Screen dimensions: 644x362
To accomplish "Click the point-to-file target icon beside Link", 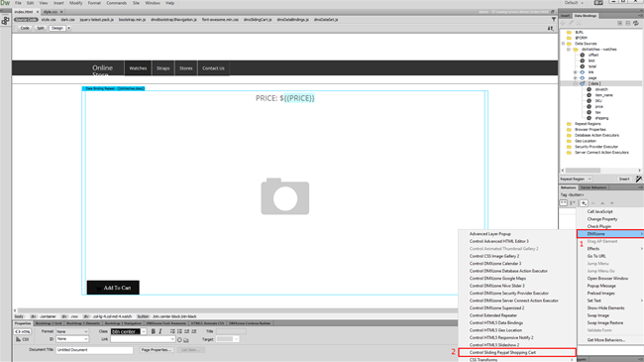I will point(179,340).
